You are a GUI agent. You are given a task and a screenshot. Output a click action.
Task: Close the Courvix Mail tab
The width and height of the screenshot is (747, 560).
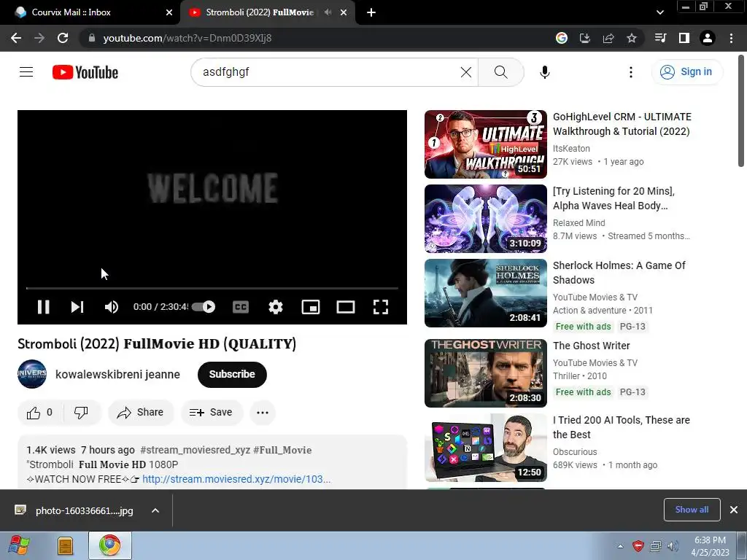(x=169, y=12)
